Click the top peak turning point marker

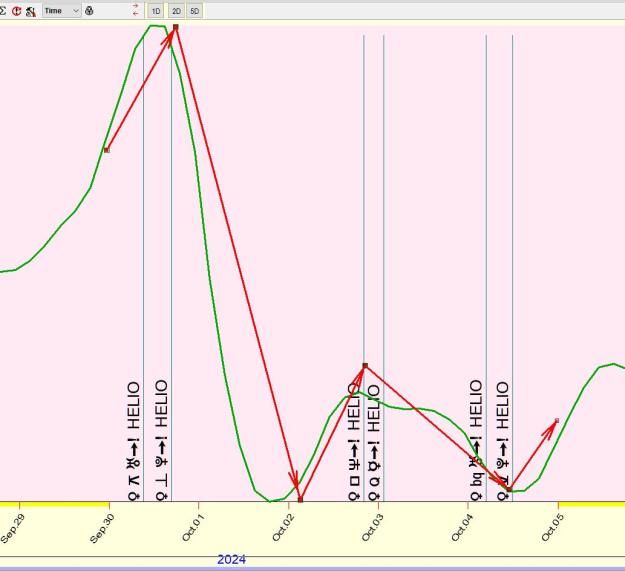coord(176,27)
